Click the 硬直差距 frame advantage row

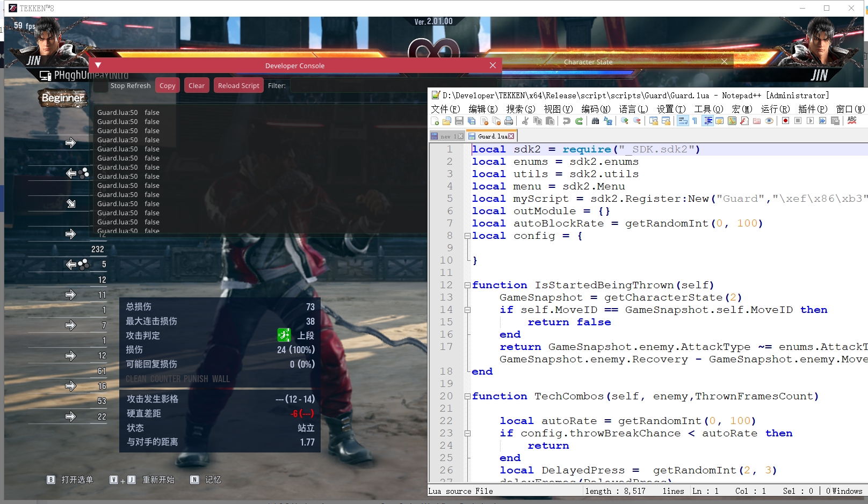tap(220, 413)
